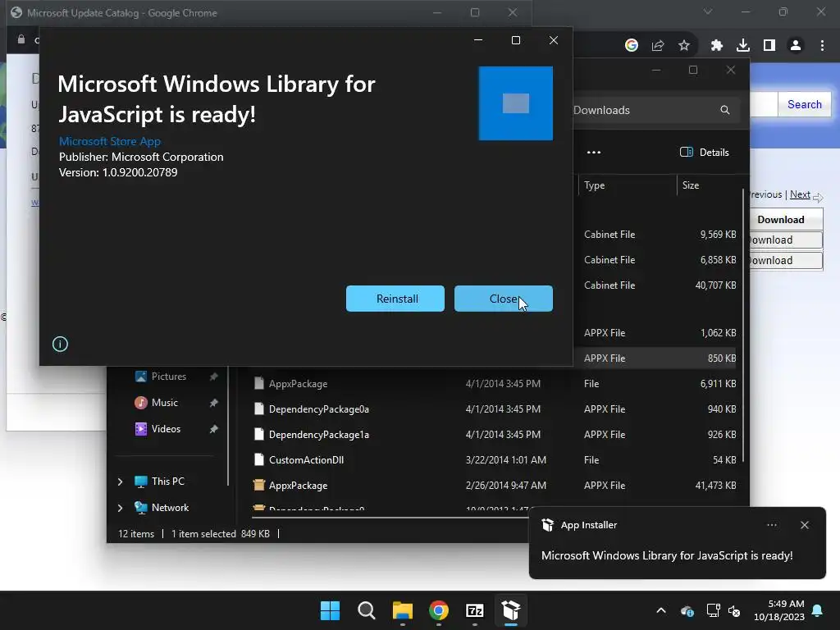
Task: Click Close button in the installer dialog
Action: pos(504,299)
